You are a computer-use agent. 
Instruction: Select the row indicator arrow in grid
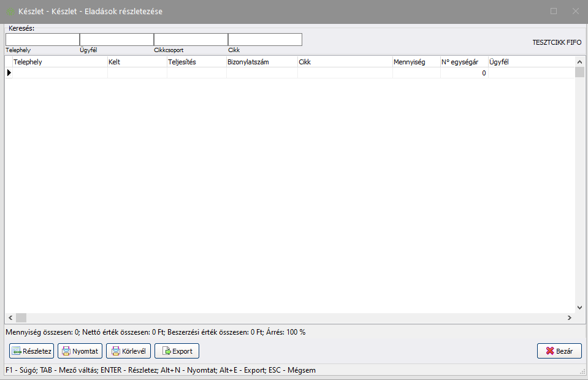tap(9, 73)
